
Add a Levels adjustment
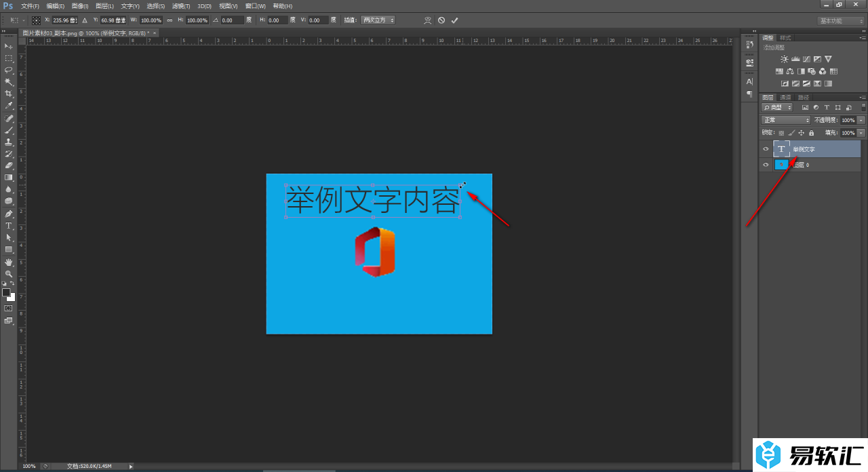pyautogui.click(x=795, y=60)
